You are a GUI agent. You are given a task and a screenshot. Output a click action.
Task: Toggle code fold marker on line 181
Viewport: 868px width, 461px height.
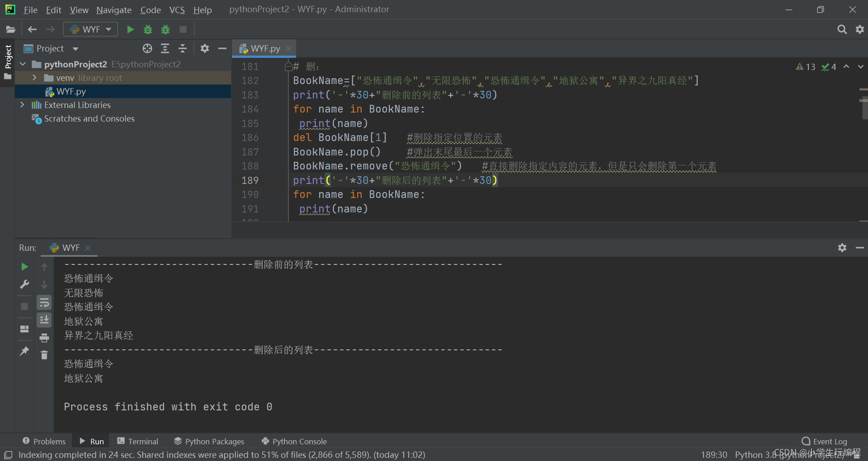click(288, 67)
